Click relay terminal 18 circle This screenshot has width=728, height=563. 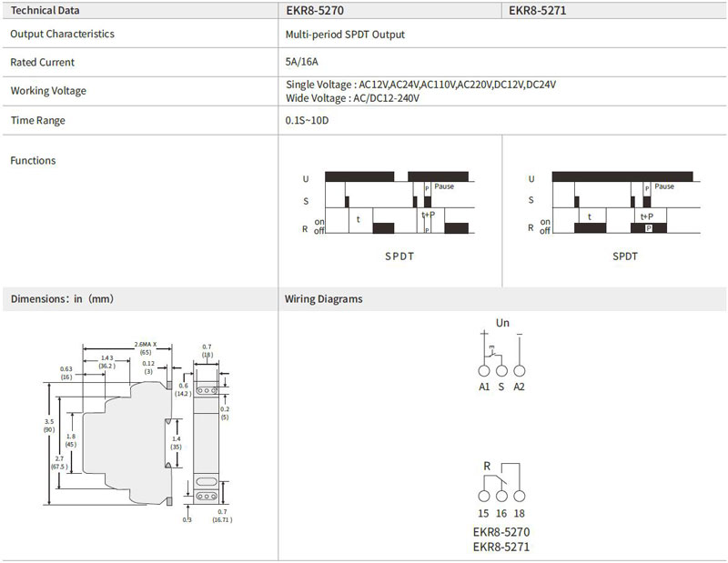(x=520, y=497)
